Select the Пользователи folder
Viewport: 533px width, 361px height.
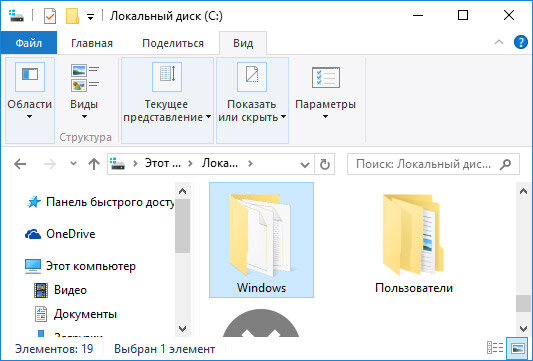click(414, 240)
